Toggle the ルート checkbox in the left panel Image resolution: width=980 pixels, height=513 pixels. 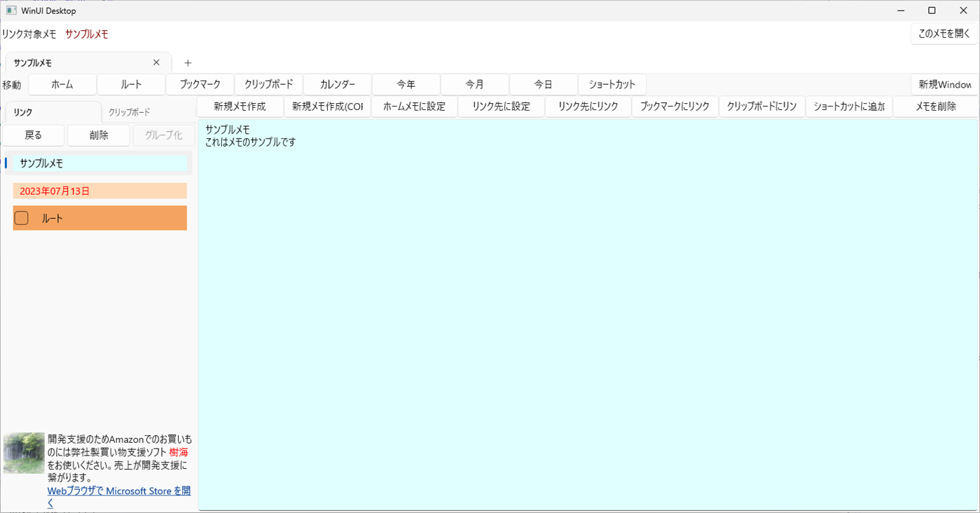coord(21,217)
